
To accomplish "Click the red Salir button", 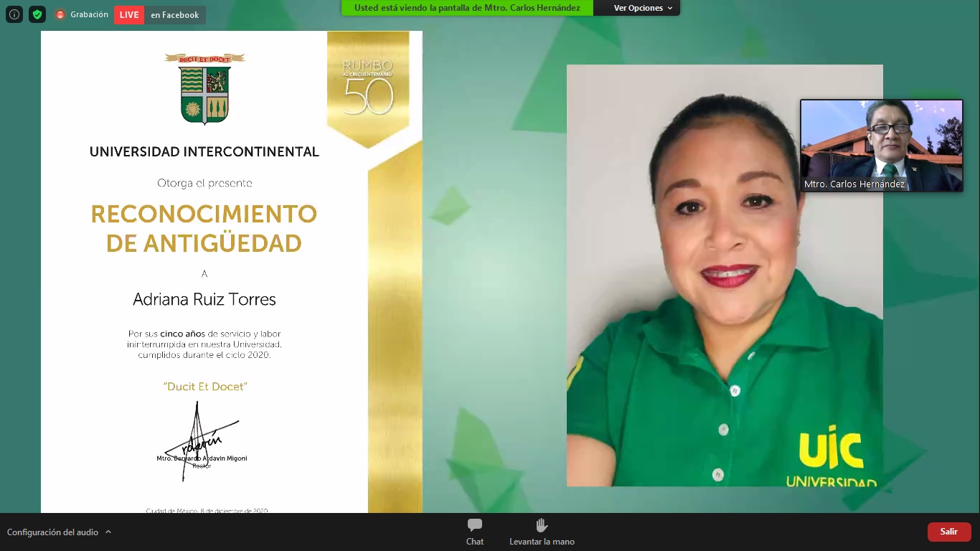I will pyautogui.click(x=949, y=532).
